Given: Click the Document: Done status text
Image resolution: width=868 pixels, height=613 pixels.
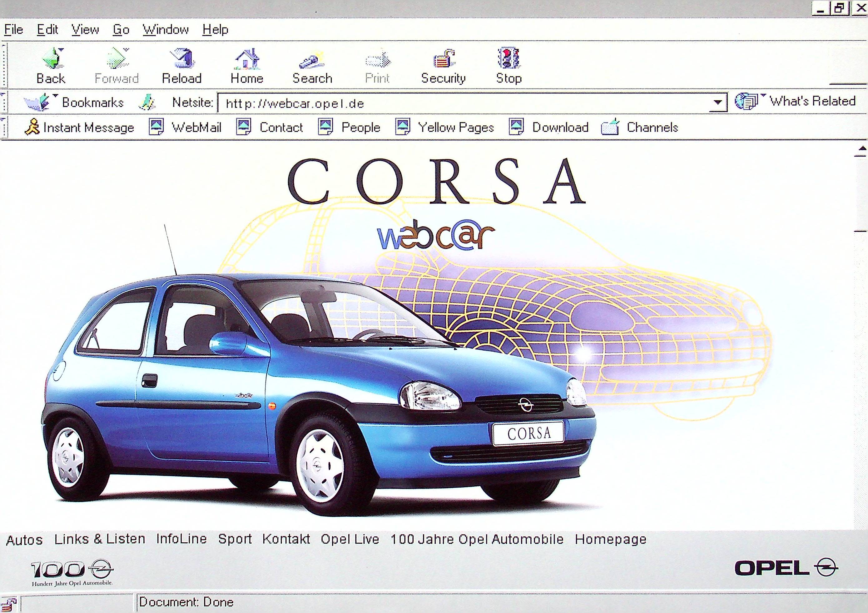Looking at the screenshot, I should (x=186, y=602).
